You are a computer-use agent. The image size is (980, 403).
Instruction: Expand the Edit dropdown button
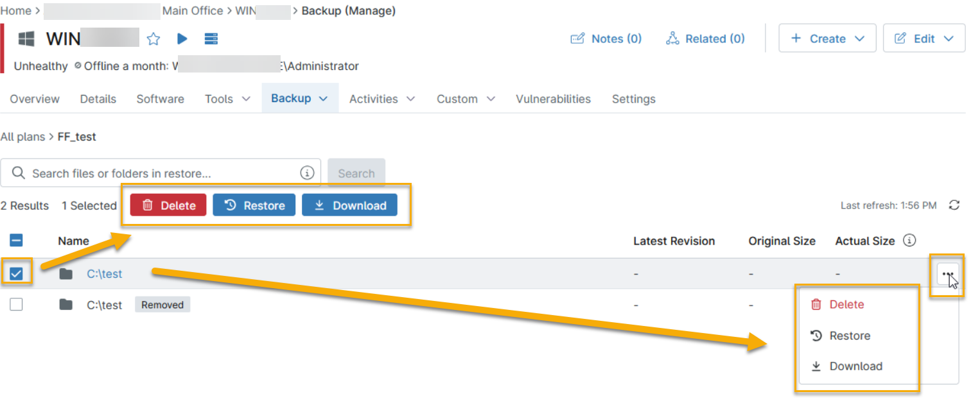point(923,39)
